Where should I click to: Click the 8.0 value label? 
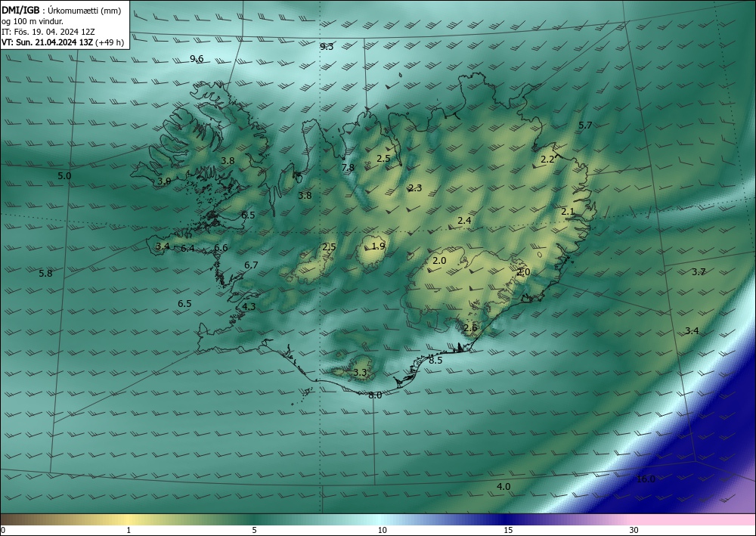click(375, 395)
